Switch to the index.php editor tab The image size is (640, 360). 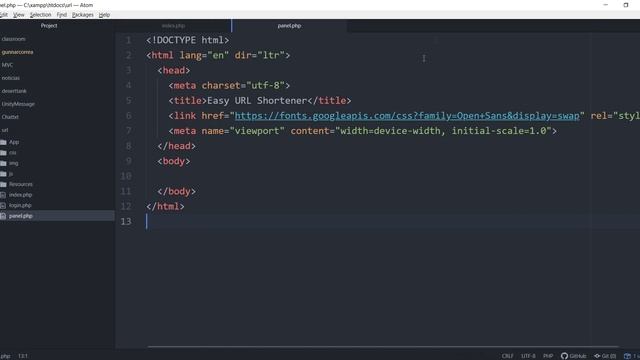[x=173, y=26]
